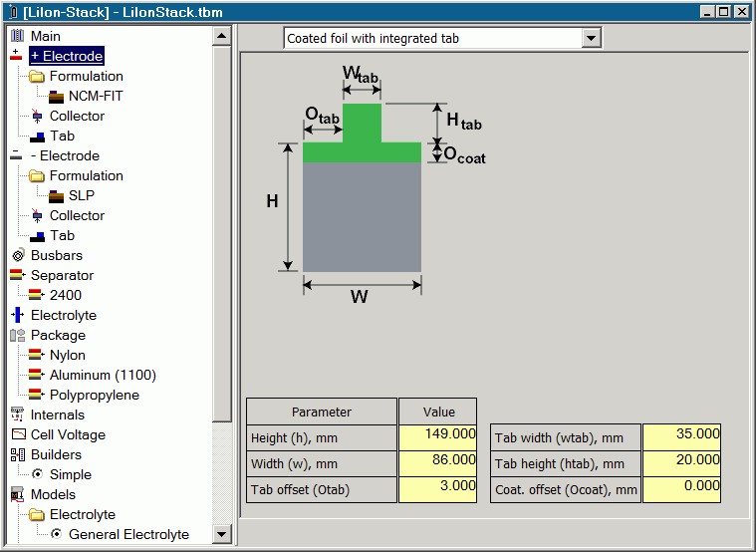This screenshot has width=756, height=552.
Task: Click the Cell Voltage chart icon
Action: coord(17,434)
